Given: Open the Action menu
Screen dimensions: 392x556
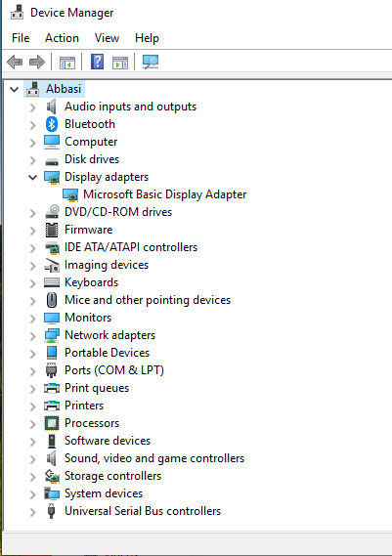Looking at the screenshot, I should point(62,38).
